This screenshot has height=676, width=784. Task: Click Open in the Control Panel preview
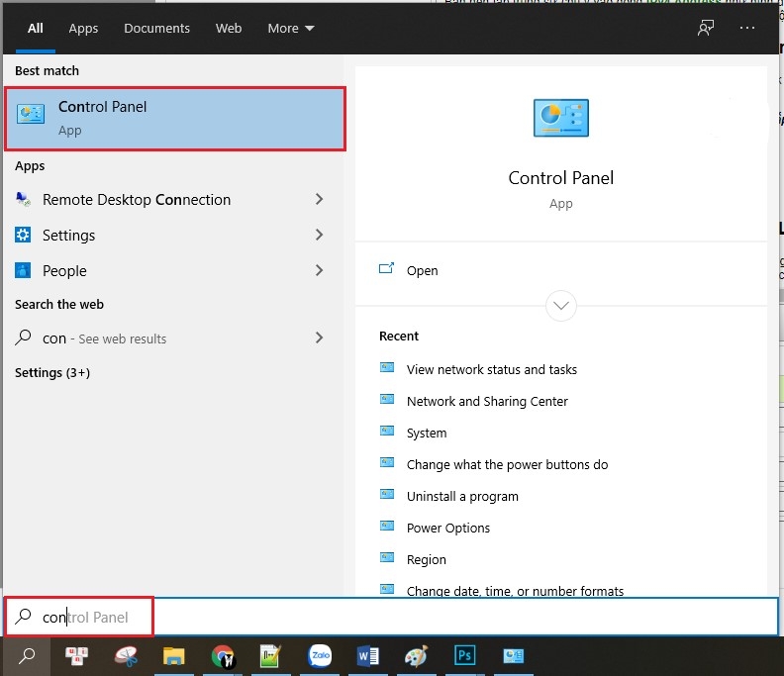click(422, 270)
